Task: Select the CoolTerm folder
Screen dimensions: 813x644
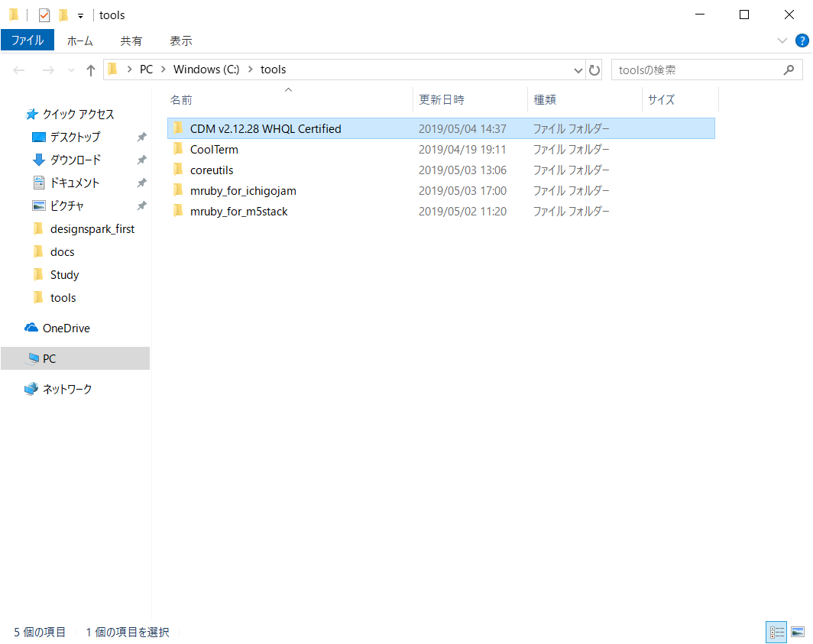Action: click(441, 149)
